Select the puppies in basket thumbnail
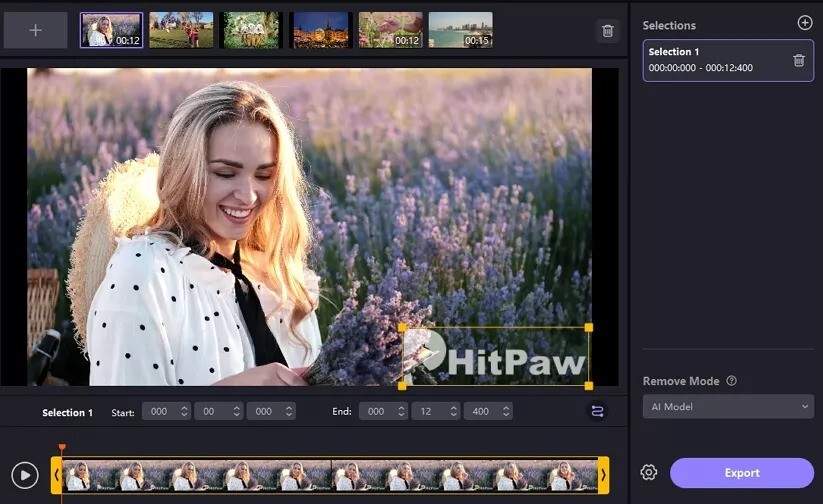The height and width of the screenshot is (504, 823). pos(251,30)
